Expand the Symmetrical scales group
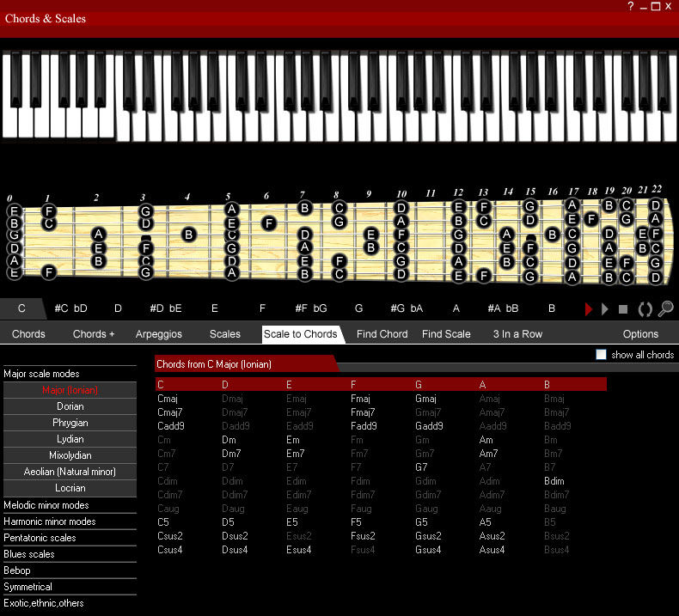This screenshot has height=616, width=679. [x=70, y=587]
